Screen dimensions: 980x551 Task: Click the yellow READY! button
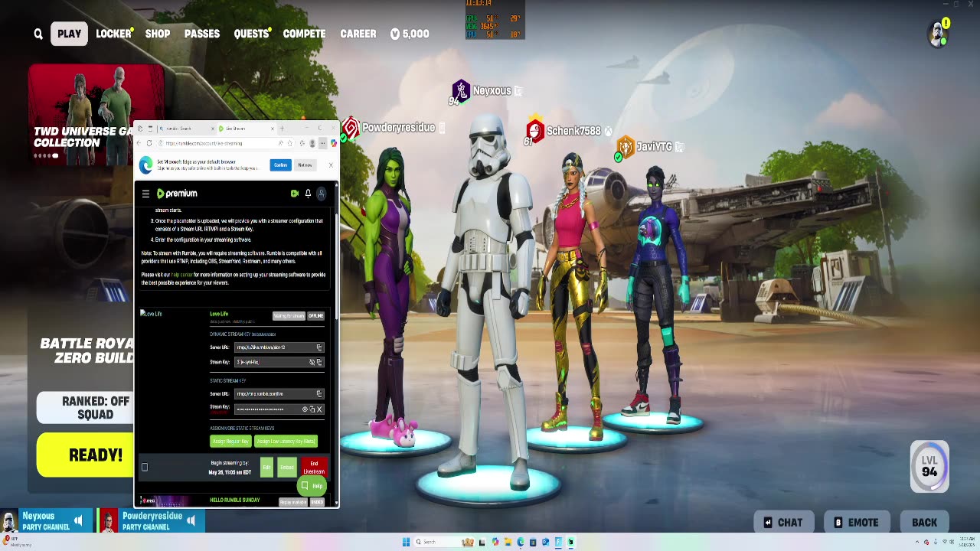point(85,455)
